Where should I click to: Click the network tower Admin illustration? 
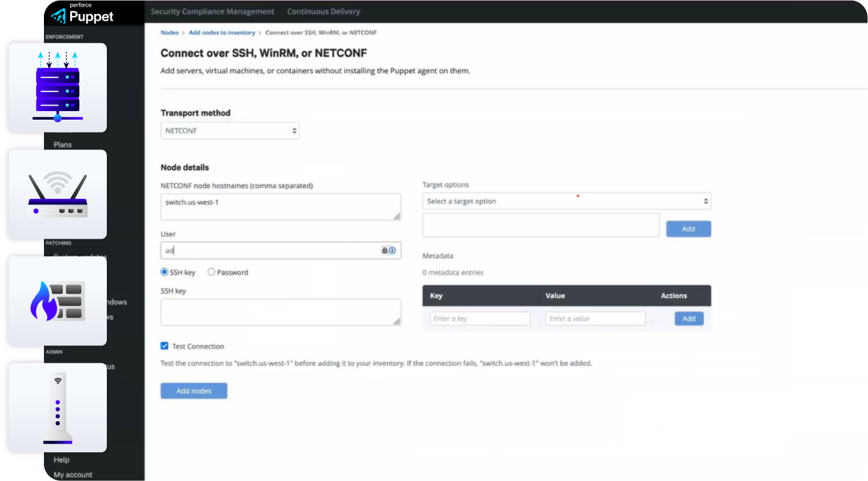point(57,407)
